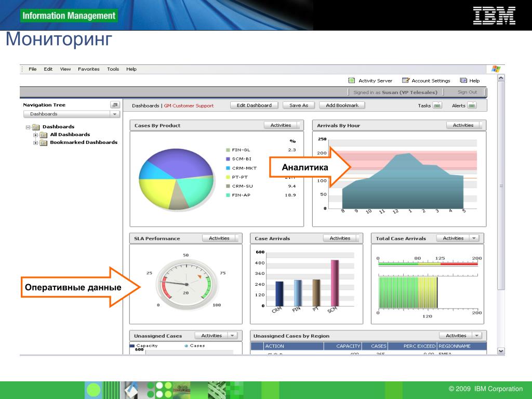Click the PT-PT legend swatch
Image resolution: width=532 pixels, height=399 pixels.
click(x=228, y=177)
